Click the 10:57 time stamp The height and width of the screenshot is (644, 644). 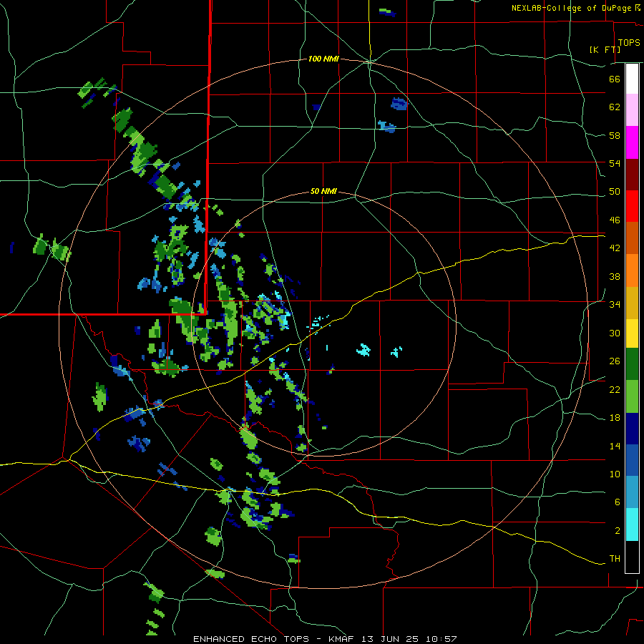pyautogui.click(x=441, y=639)
